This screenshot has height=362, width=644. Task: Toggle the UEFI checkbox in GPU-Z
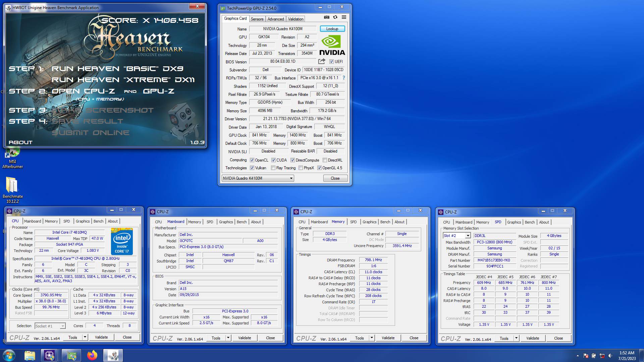point(331,62)
